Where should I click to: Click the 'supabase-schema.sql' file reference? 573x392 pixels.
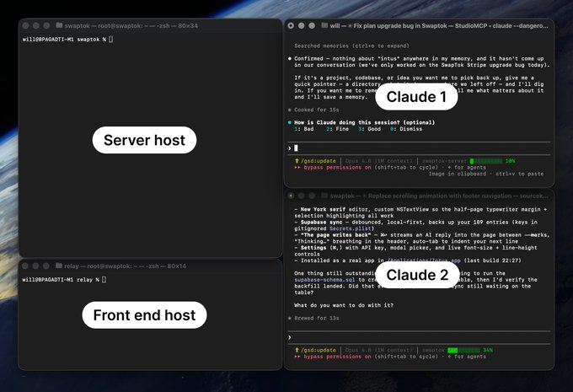(x=324, y=280)
